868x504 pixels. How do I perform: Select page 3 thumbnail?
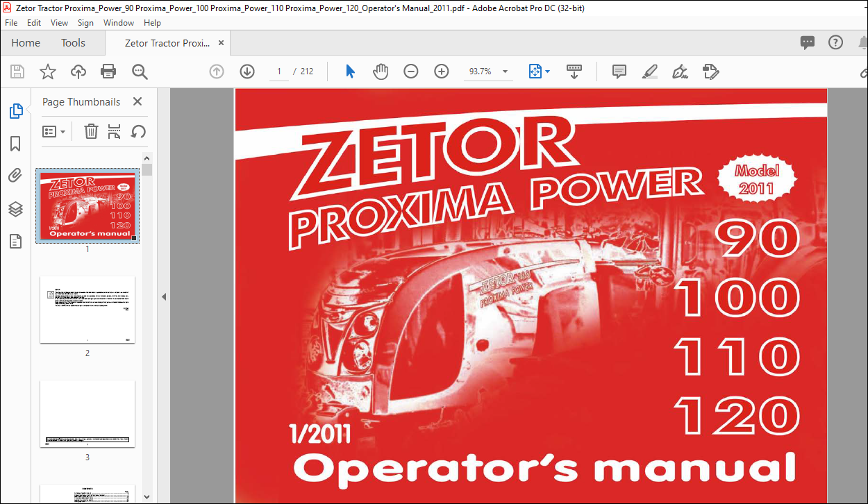pos(87,414)
